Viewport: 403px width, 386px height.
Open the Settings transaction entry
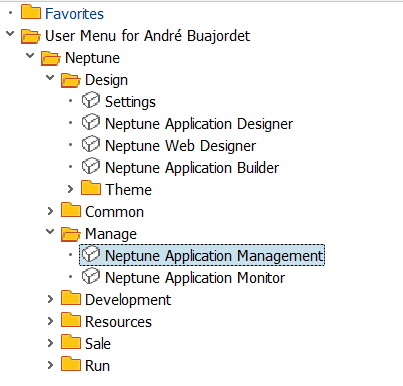(x=130, y=102)
